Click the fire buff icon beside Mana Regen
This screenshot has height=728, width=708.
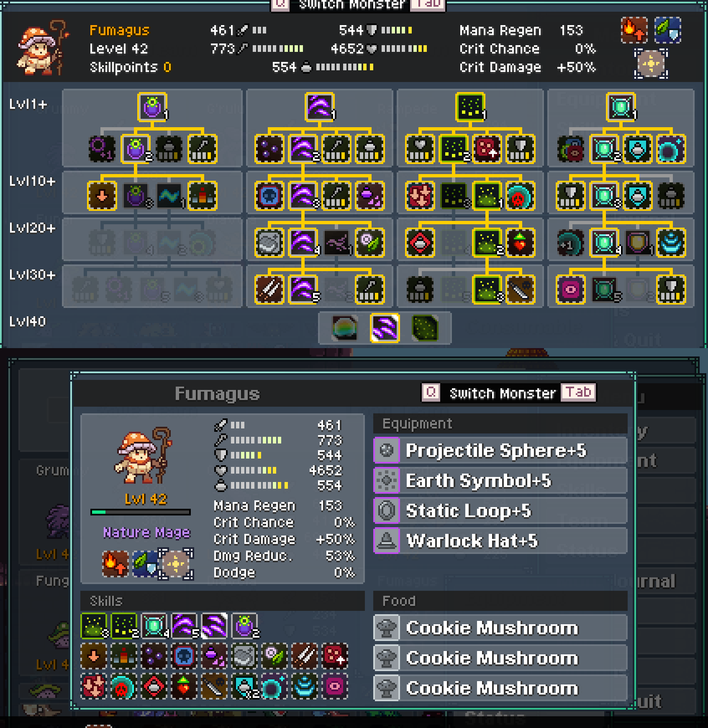(x=634, y=30)
